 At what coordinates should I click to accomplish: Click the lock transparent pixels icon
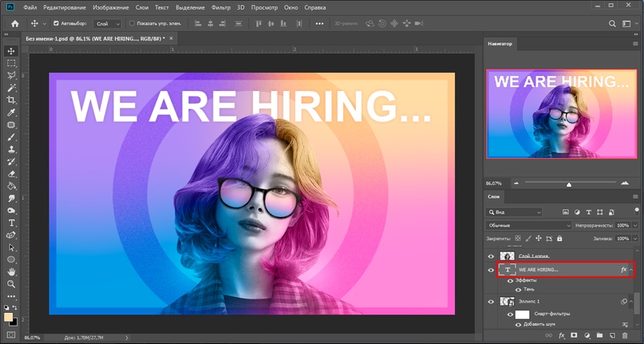[517, 239]
